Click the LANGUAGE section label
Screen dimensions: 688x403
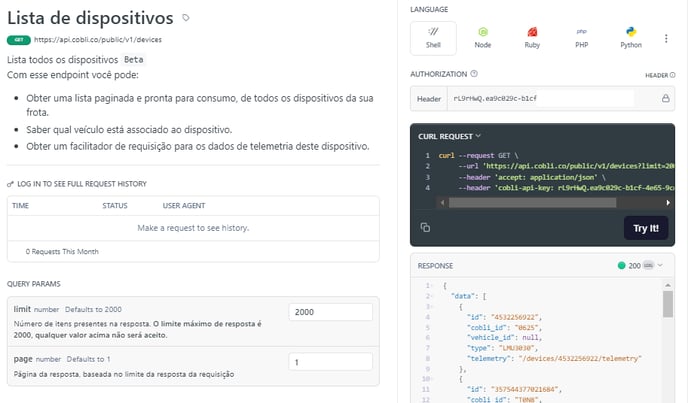tap(429, 9)
